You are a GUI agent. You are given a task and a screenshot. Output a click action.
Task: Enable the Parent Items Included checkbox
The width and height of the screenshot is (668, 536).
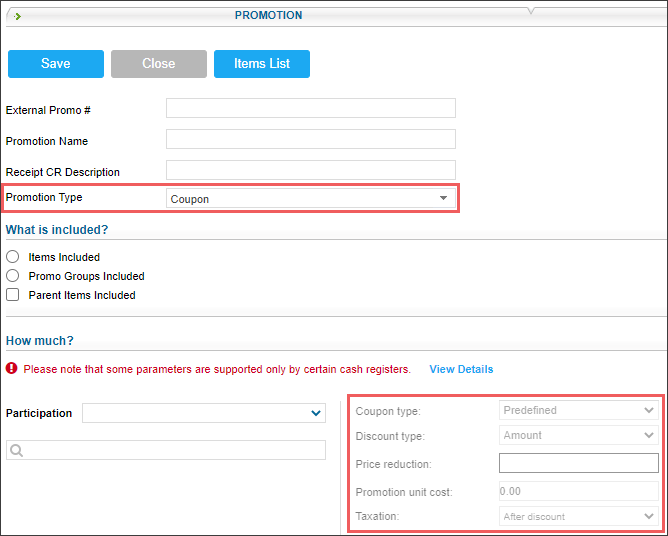click(12, 294)
